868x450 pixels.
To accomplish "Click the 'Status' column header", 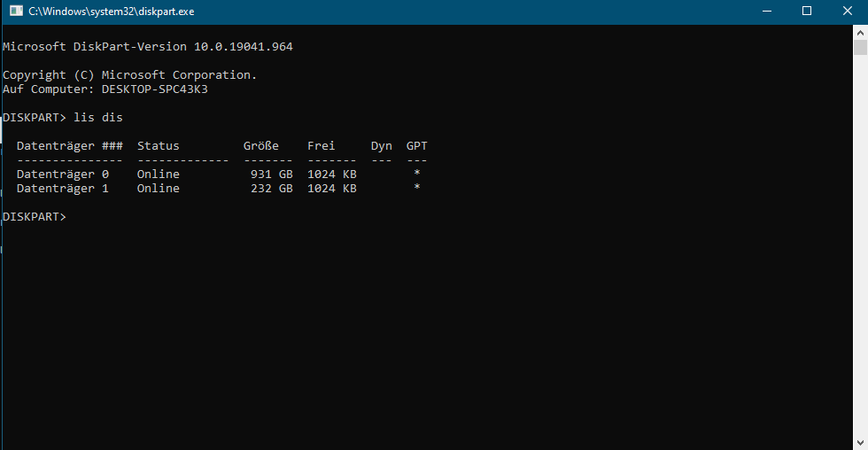I will [159, 146].
